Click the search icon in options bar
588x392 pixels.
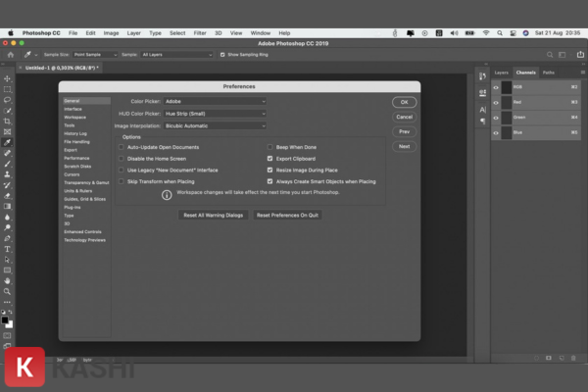[x=550, y=55]
